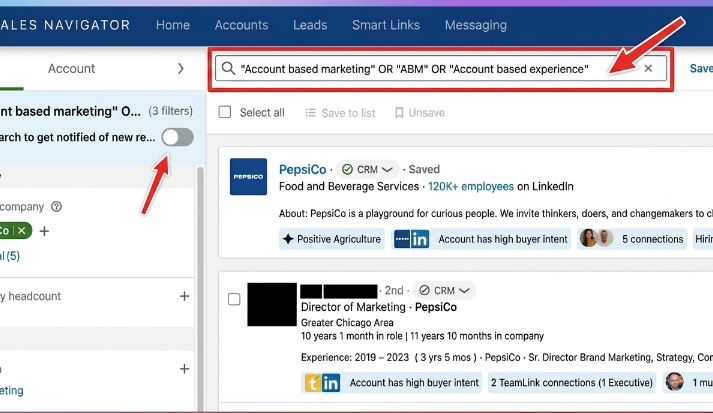This screenshot has height=413, width=713.
Task: Click the Save to list button
Action: coord(340,112)
